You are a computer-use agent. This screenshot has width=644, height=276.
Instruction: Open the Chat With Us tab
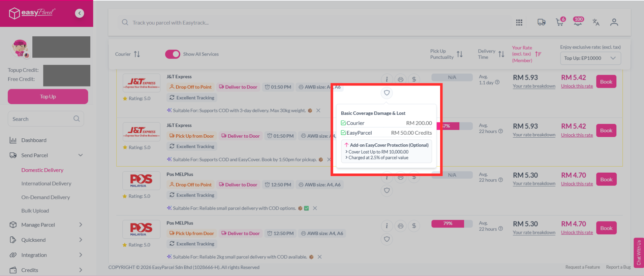[x=639, y=253]
